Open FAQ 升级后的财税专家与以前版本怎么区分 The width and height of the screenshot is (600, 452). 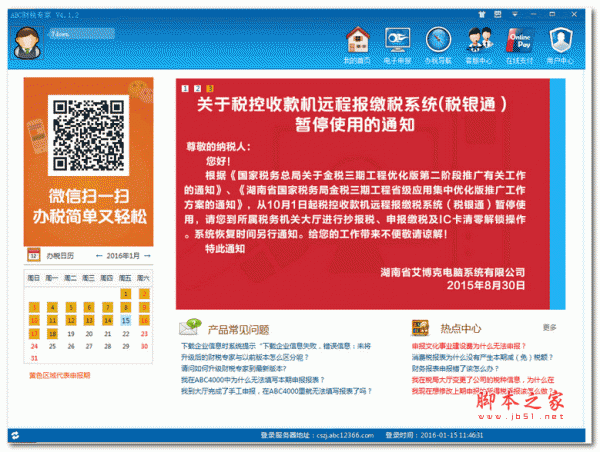point(245,357)
